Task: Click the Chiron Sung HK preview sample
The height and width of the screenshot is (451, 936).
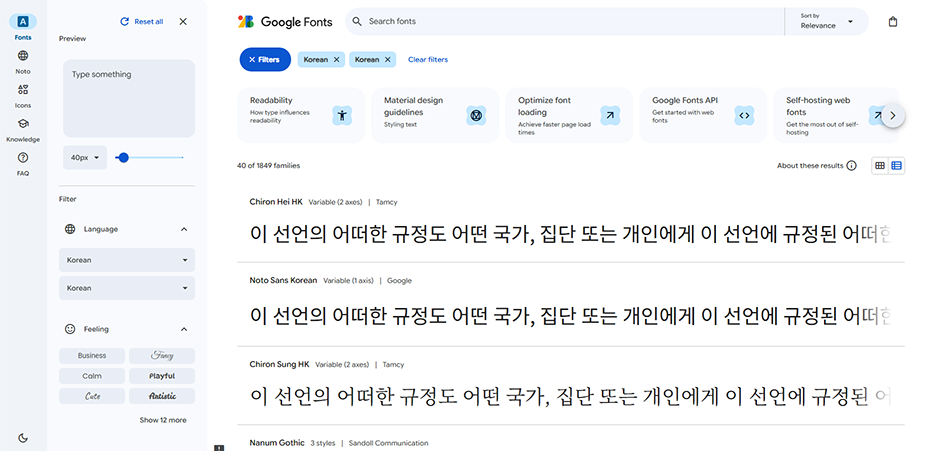Action: tap(571, 396)
